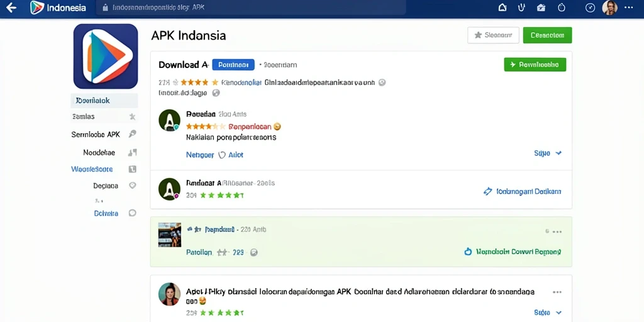The width and height of the screenshot is (644, 322).
Task: Open the three-dot menu in top bar
Action: coord(629,8)
